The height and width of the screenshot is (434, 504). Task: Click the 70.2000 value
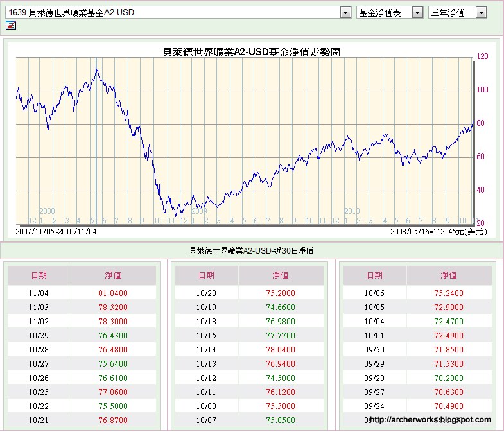[x=449, y=378]
